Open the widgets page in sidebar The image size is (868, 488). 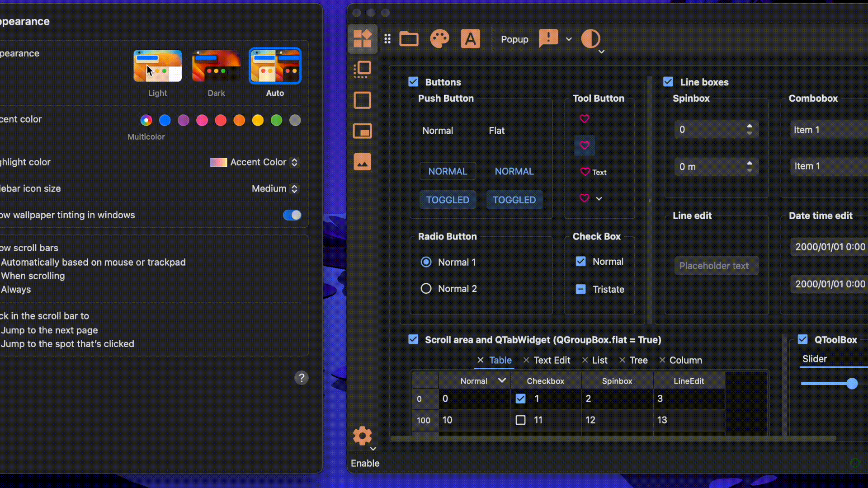[x=362, y=39]
